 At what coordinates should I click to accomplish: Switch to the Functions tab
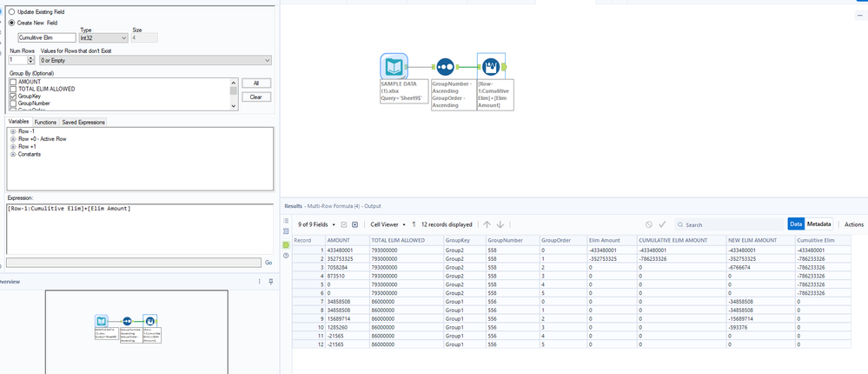click(x=45, y=122)
